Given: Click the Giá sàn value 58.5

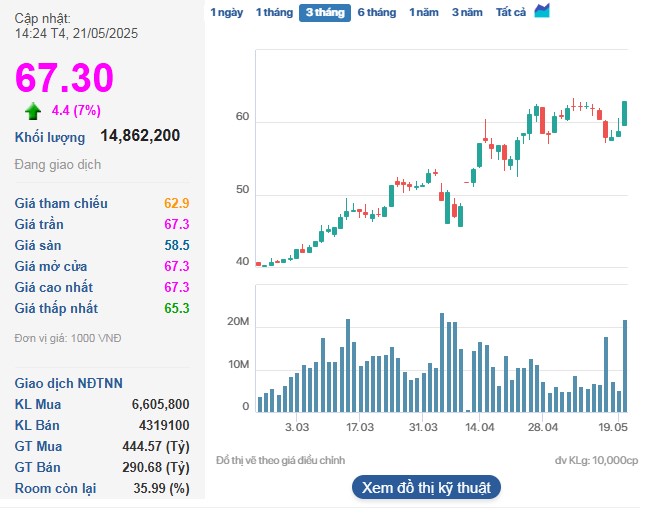Looking at the screenshot, I should (176, 245).
